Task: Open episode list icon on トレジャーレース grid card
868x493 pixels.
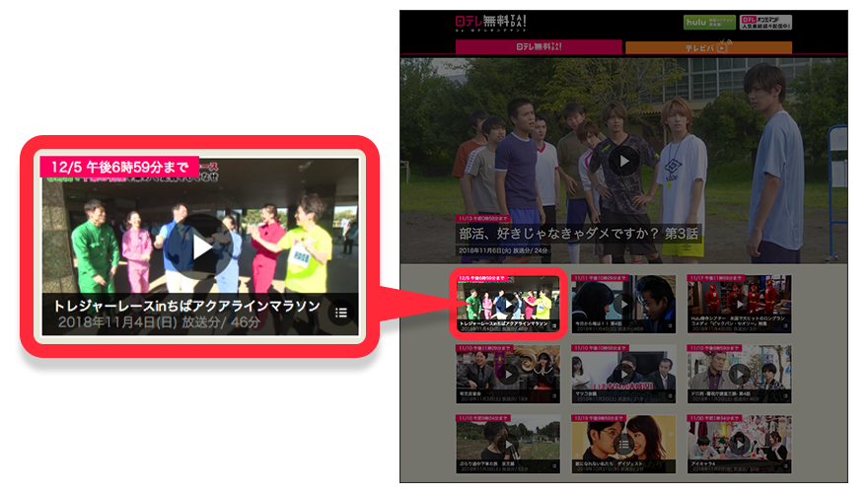Action: [x=553, y=326]
